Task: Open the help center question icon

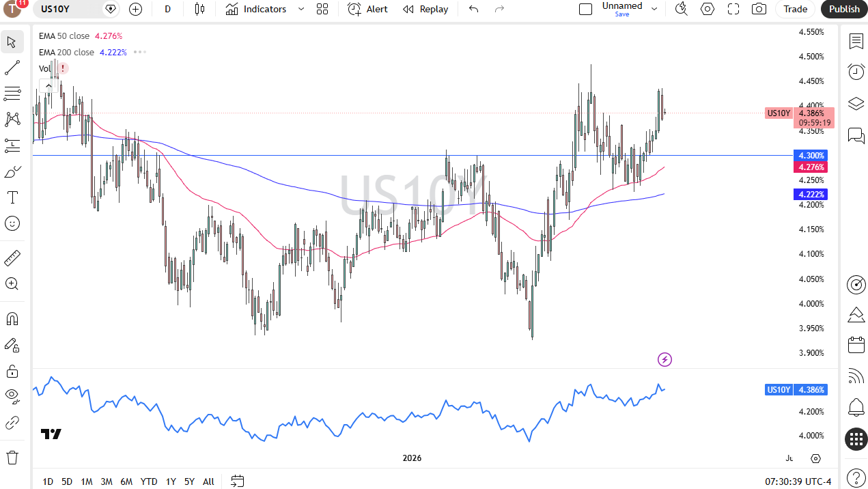Action: pos(856,477)
